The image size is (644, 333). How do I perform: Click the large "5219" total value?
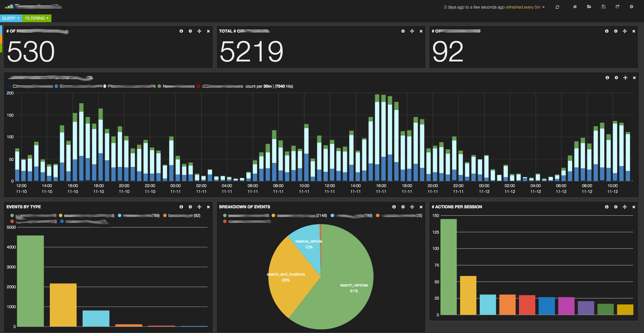click(251, 52)
